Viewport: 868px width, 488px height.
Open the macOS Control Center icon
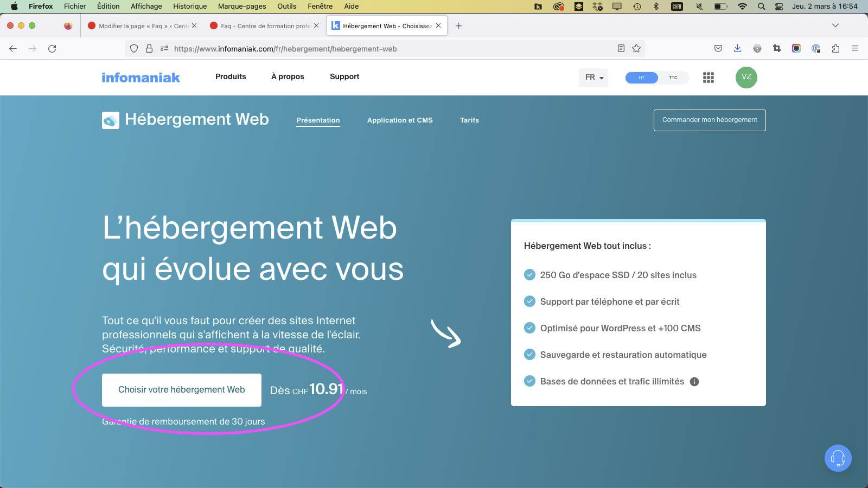coord(779,7)
